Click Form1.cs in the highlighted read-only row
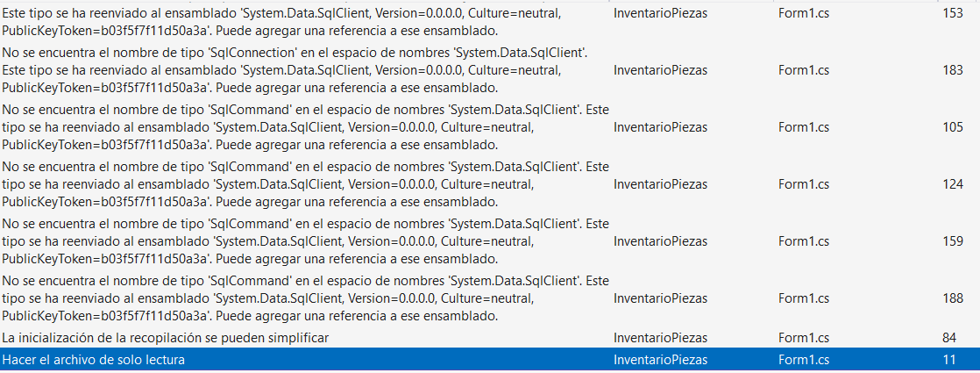 [803, 360]
